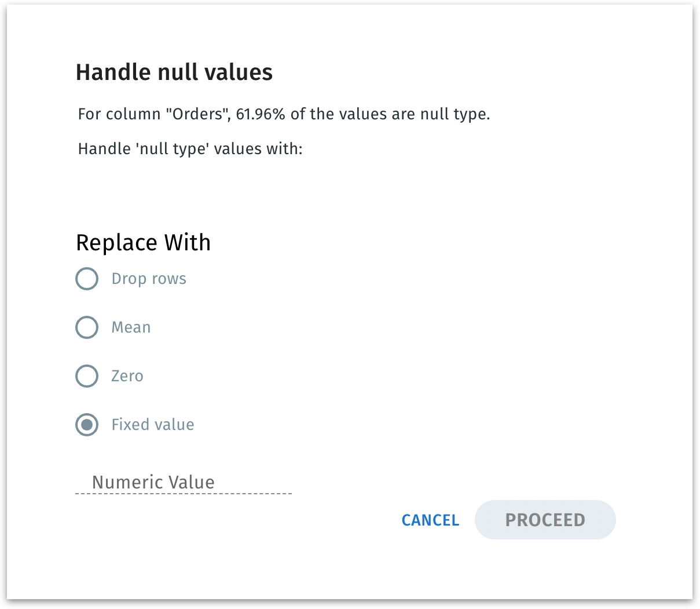700x609 pixels.
Task: Click the "Handle 'null type' values with:" prompt
Action: [x=190, y=149]
